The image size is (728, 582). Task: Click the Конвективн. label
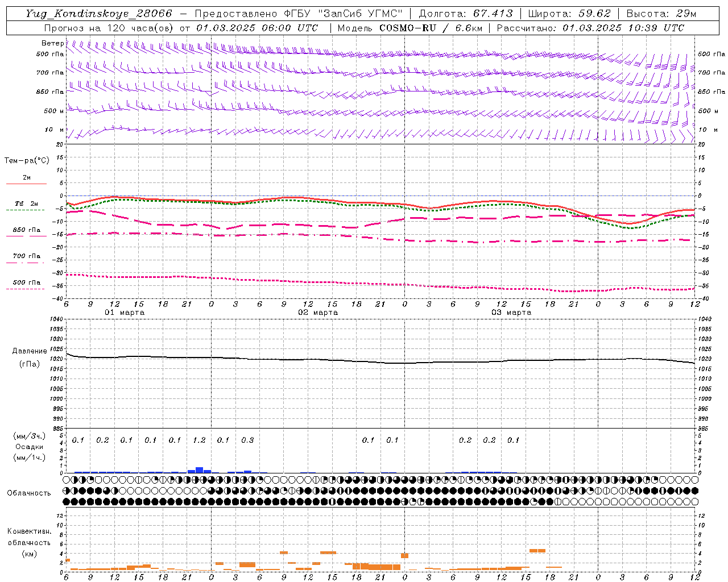(29, 531)
